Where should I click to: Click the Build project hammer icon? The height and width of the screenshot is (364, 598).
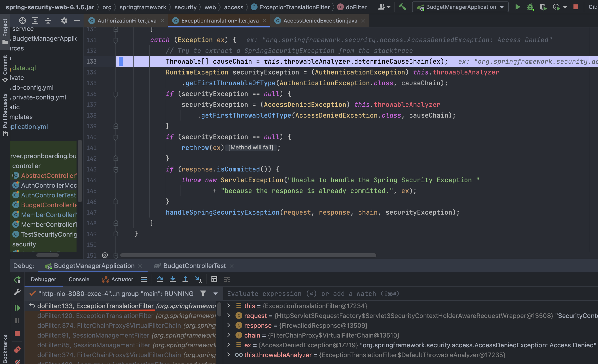(402, 7)
